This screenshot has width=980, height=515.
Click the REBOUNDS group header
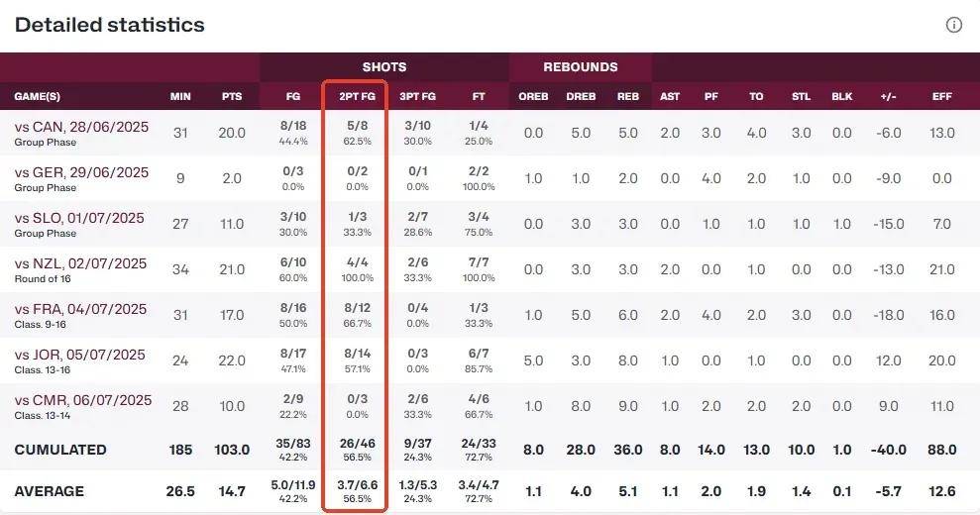pos(580,67)
